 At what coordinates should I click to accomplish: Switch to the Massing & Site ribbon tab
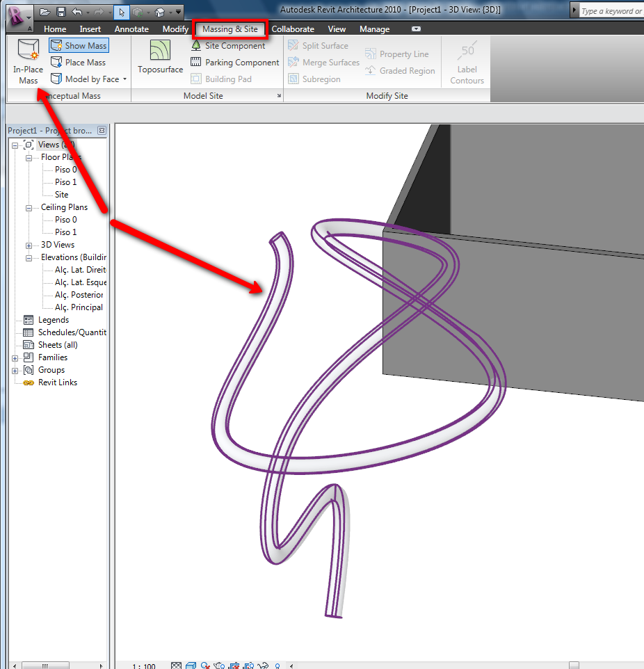(230, 29)
